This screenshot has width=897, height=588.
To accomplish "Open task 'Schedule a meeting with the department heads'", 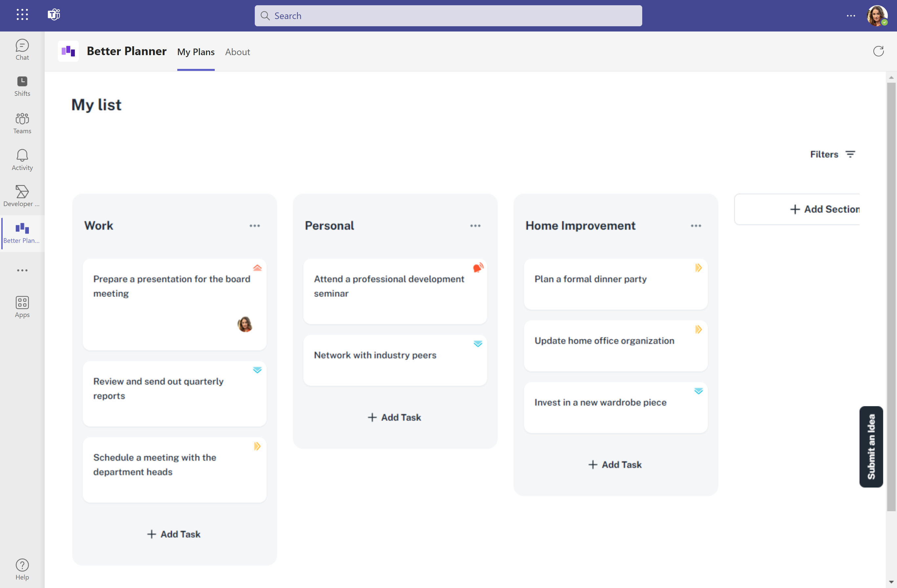I will [174, 470].
